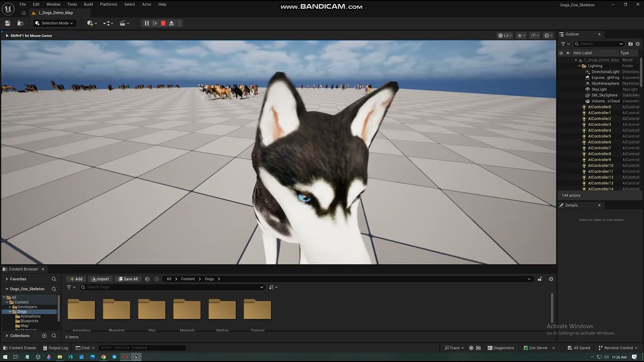Screen dimensions: 644x362
Task: Select SkyAtmosphere in the Outliner
Action: [x=605, y=83]
